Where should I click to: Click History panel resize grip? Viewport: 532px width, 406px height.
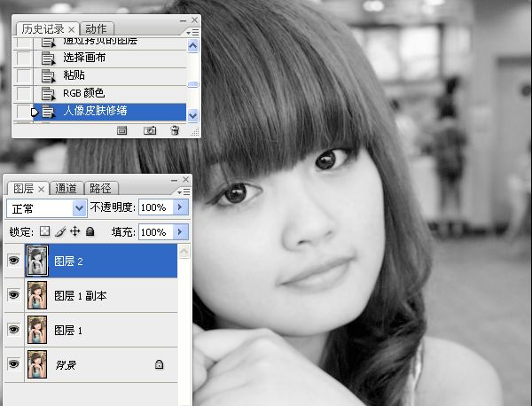[x=195, y=132]
